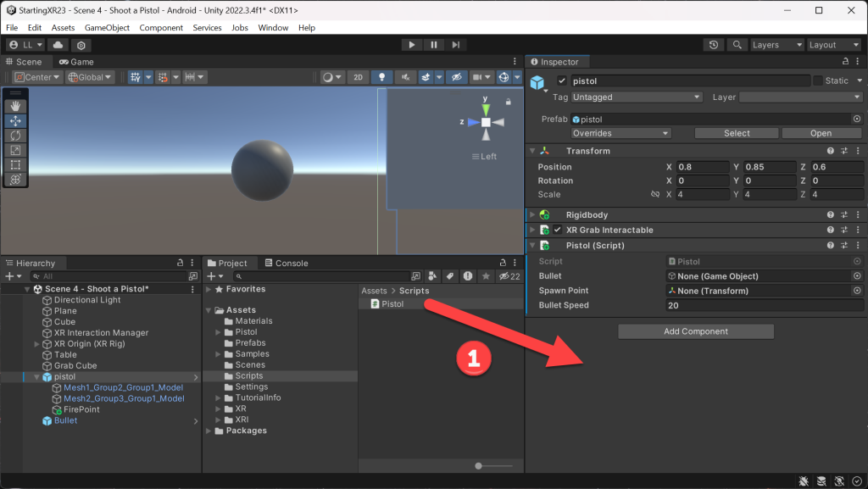Click the Pause button
868x489 pixels.
click(x=433, y=45)
